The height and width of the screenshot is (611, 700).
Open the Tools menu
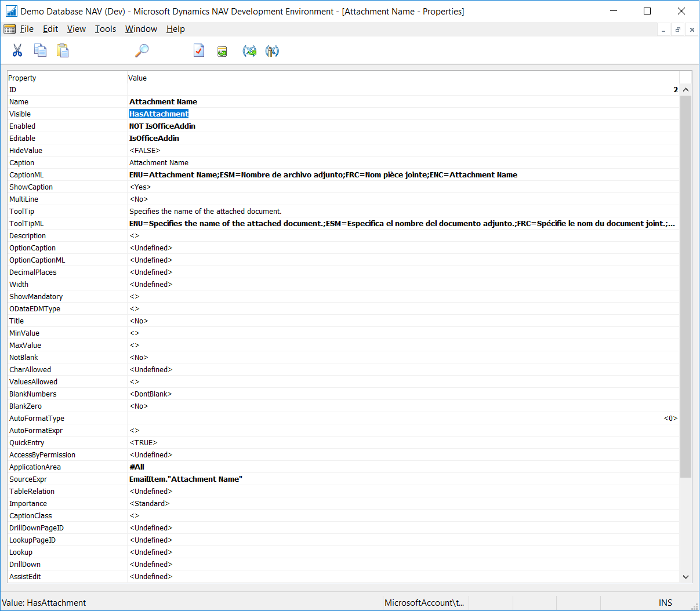(x=106, y=29)
